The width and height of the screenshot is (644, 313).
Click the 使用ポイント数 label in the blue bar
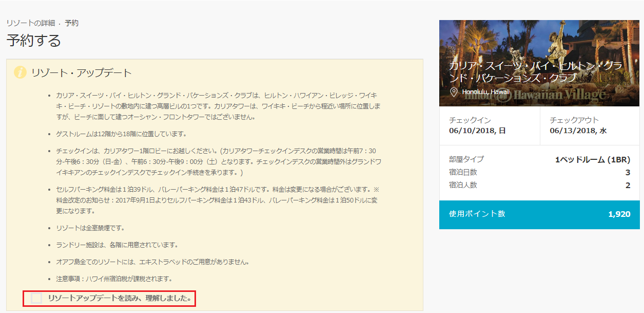[x=477, y=214]
